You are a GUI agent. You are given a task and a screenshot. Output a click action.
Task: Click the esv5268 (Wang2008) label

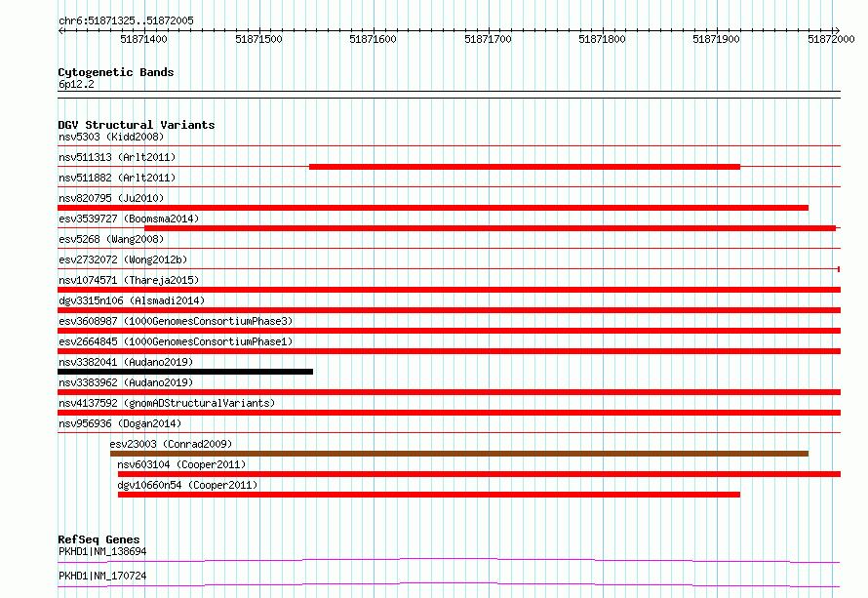tap(111, 239)
